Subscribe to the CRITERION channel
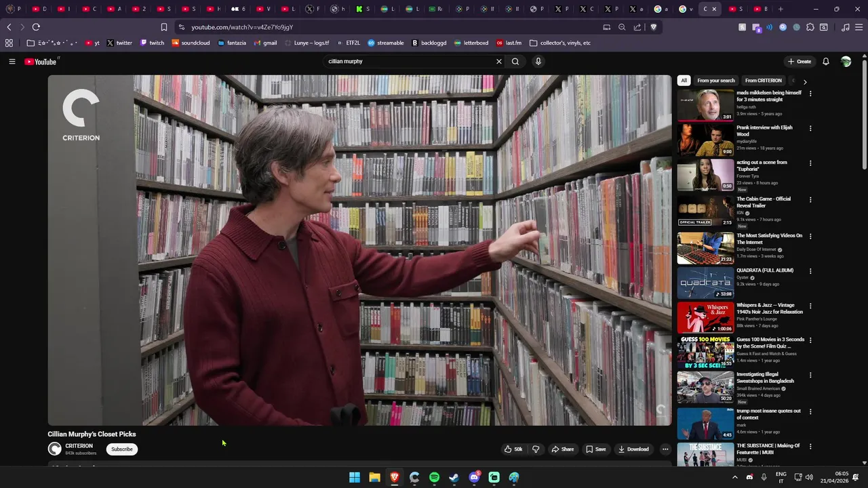 coord(122,449)
